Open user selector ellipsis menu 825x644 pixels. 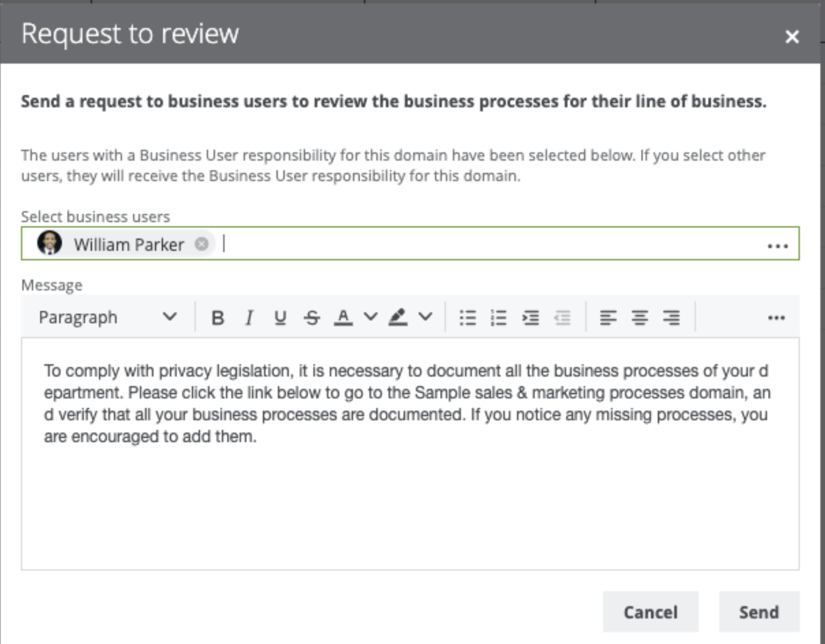[x=777, y=246]
